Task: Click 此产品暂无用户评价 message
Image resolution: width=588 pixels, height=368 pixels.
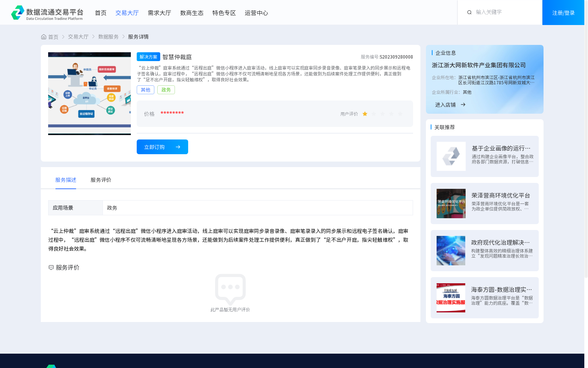Action: pos(230,310)
